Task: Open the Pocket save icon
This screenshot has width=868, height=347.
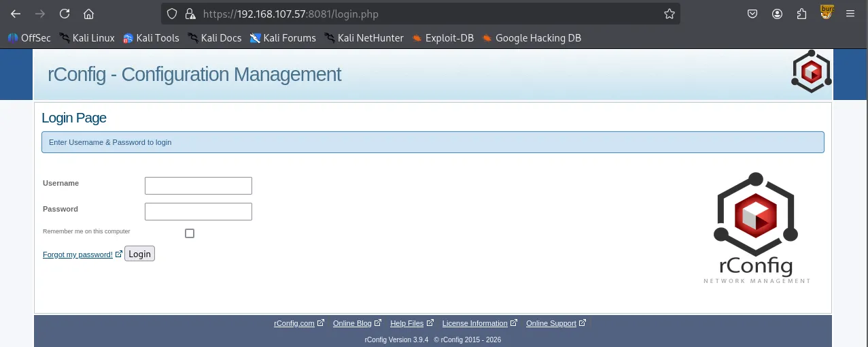Action: click(752, 14)
